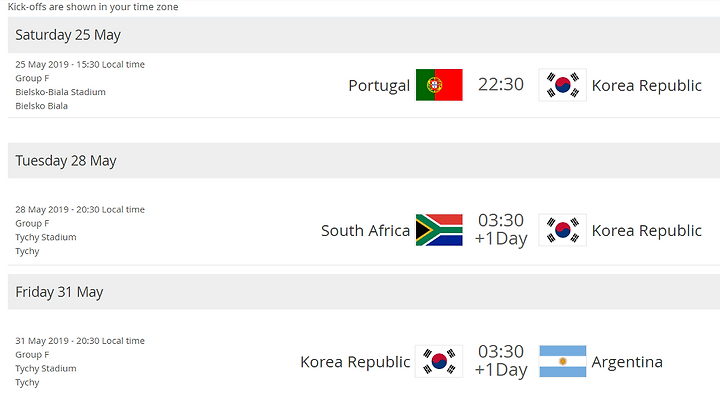Click the Portugal flag icon
The height and width of the screenshot is (395, 720).
pos(439,85)
